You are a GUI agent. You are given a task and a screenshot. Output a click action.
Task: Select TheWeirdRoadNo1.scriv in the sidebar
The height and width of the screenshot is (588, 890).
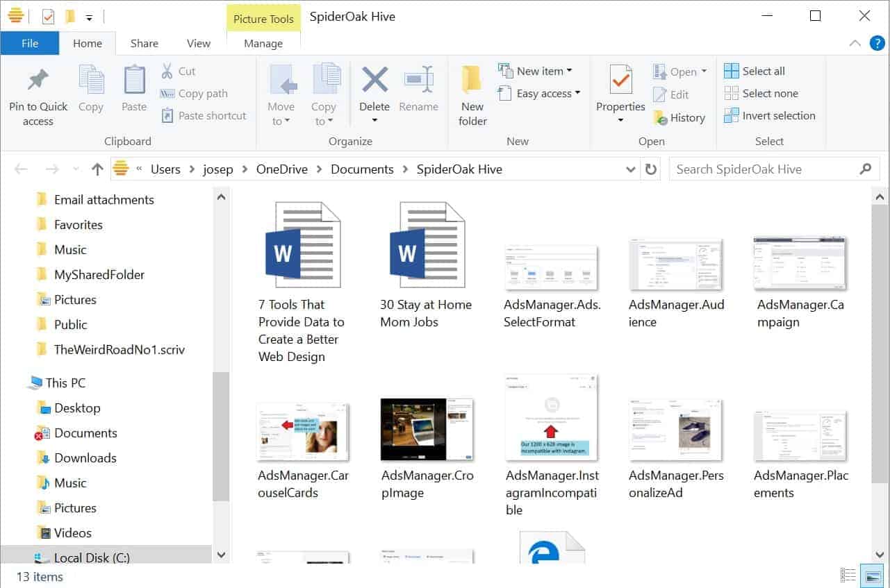120,350
